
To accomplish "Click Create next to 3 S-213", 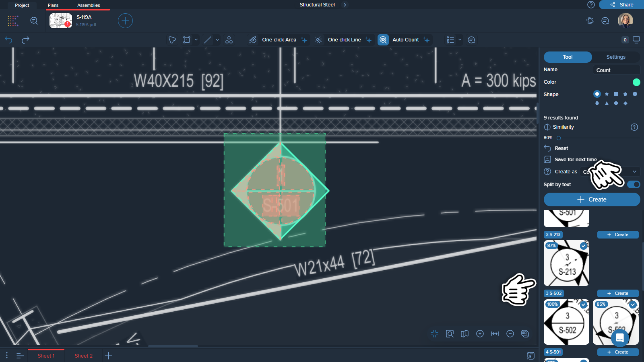I will (x=618, y=234).
